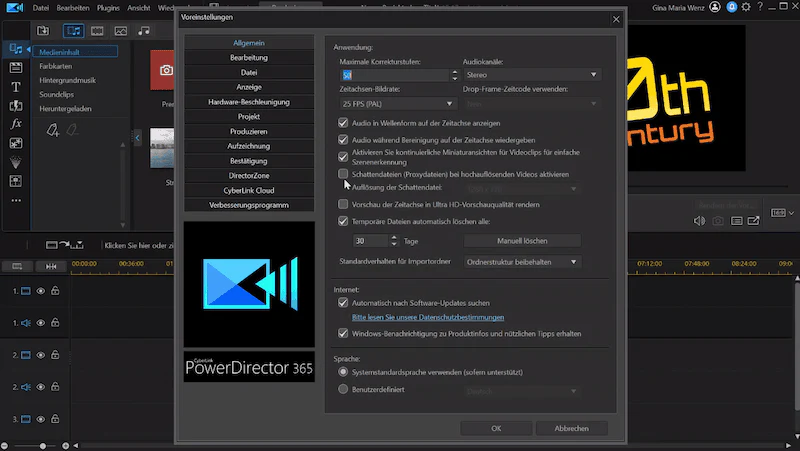This screenshot has width=800, height=451.
Task: Collapse media library panel blue chevron
Action: pos(137,138)
